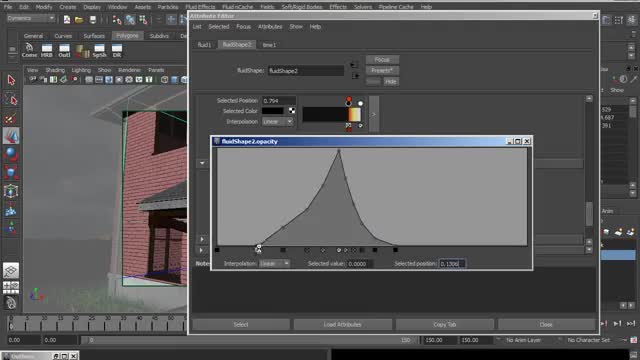Toggle viewport smooth shaded icon
The image size is (640, 360).
(174, 80)
